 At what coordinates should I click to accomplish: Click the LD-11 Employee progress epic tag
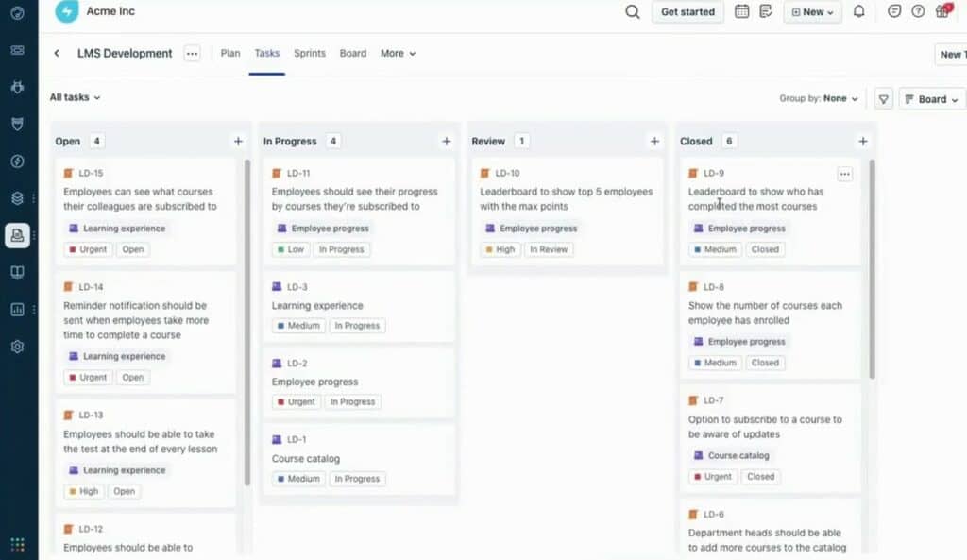click(323, 229)
